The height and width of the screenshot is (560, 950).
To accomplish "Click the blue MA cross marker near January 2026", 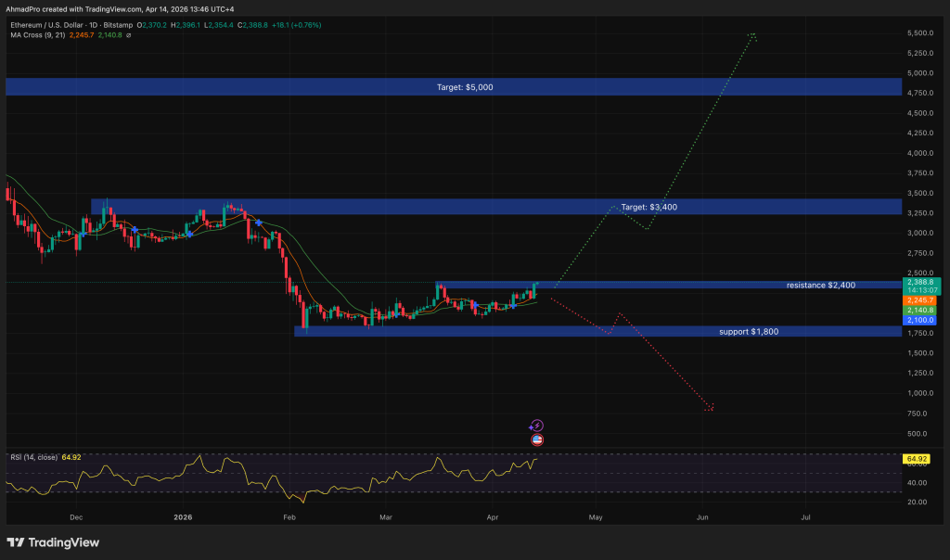I will (258, 223).
